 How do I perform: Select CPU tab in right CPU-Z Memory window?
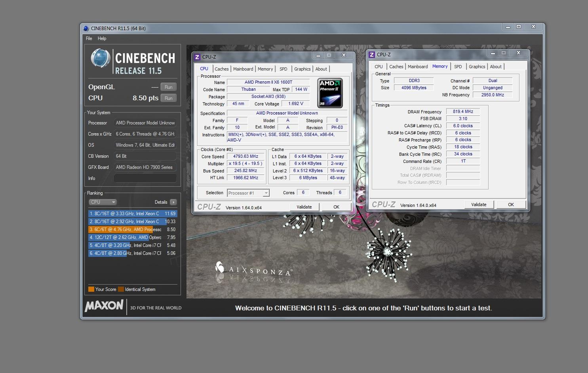tap(379, 67)
